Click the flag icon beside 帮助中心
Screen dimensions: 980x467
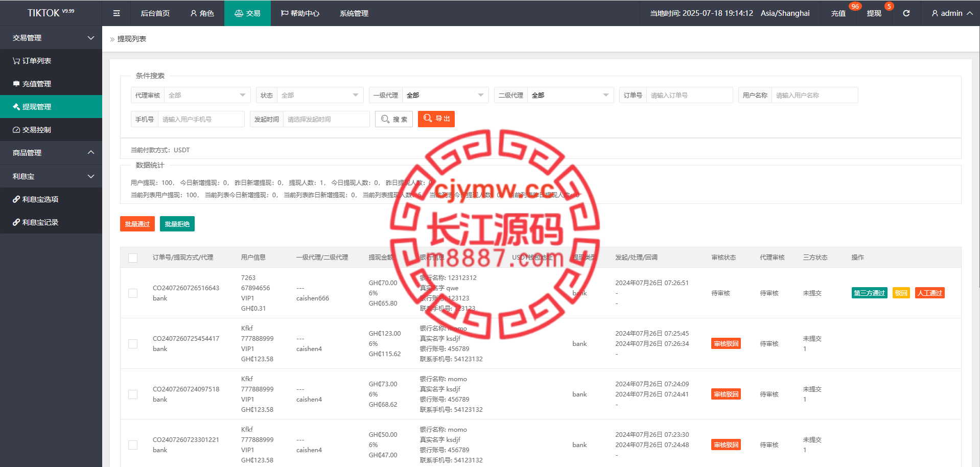click(x=285, y=13)
